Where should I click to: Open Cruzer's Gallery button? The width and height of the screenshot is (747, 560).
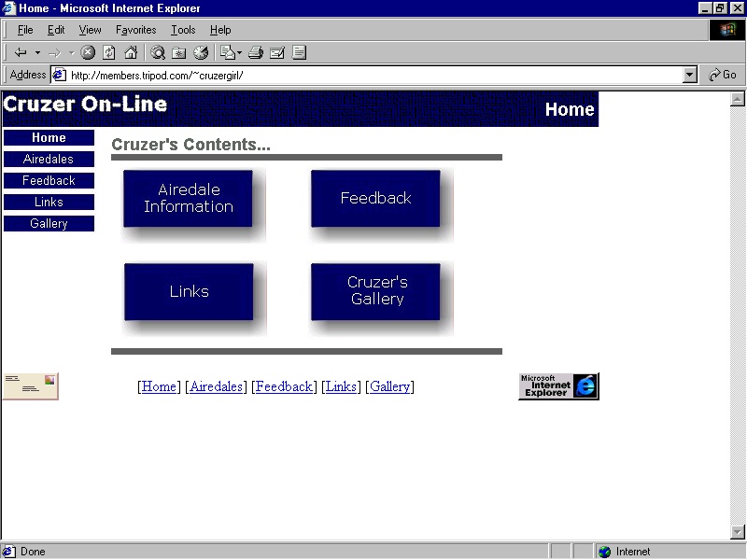376,290
